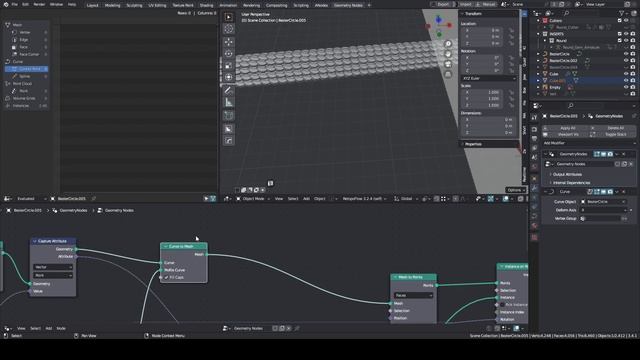Click the Blender logo menu icon
The height and width of the screenshot is (360, 640).
pos(5,4)
